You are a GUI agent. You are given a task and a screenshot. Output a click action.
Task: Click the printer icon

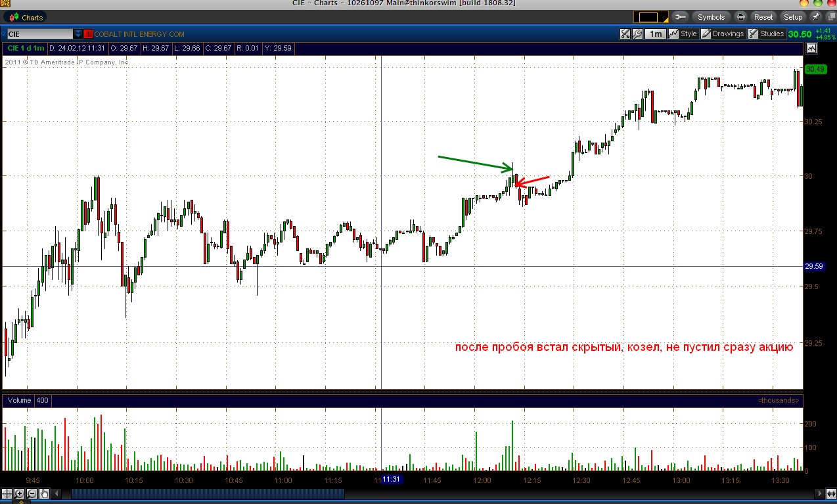(741, 17)
